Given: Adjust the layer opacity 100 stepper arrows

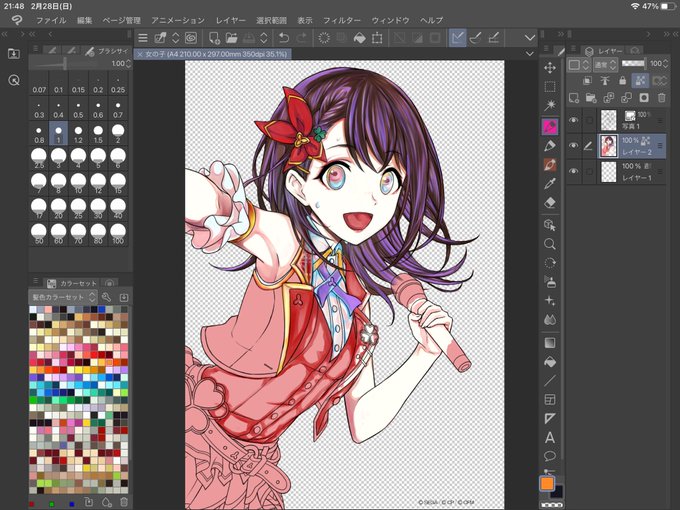Looking at the screenshot, I should (666, 64).
